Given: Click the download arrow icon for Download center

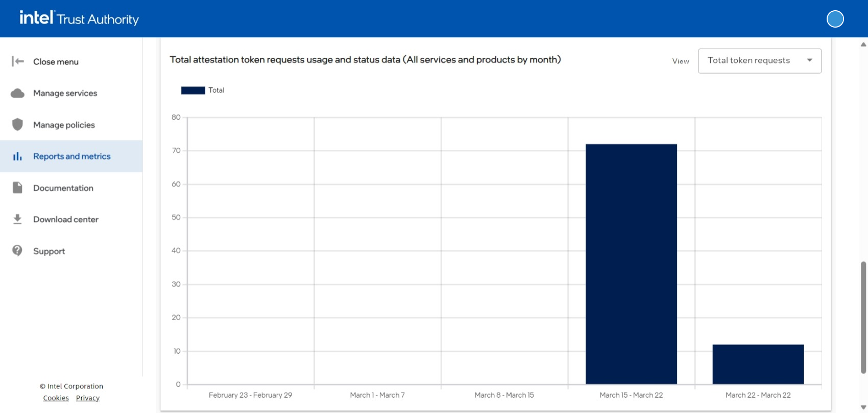Looking at the screenshot, I should (x=17, y=219).
